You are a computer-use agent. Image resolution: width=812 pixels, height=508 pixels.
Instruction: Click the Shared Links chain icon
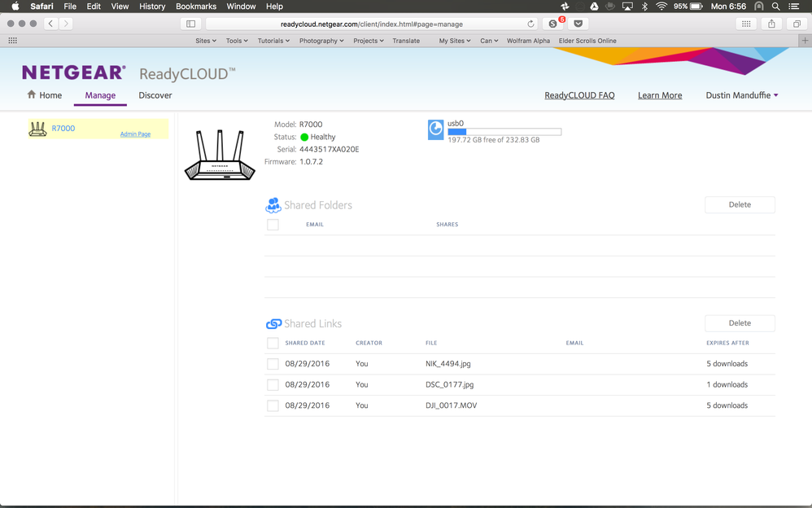273,324
